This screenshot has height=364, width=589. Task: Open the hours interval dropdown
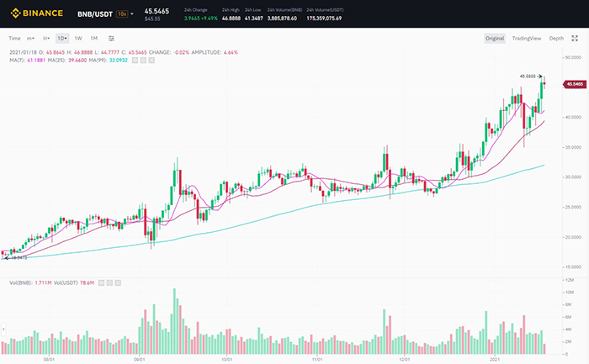[46, 39]
